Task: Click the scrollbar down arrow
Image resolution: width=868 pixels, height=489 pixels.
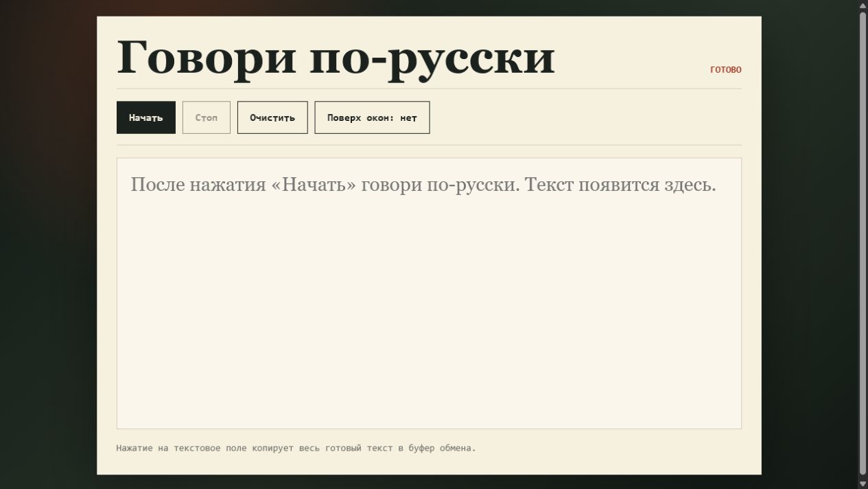Action: 863,484
